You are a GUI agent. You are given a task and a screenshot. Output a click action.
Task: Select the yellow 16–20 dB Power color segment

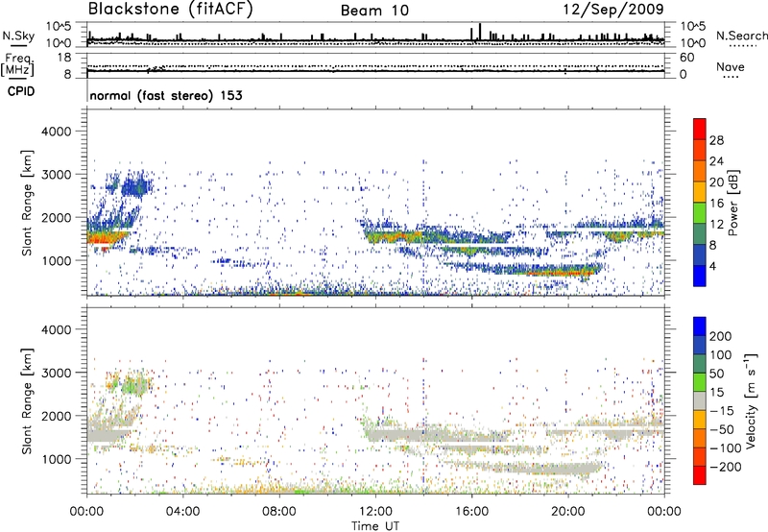click(700, 191)
